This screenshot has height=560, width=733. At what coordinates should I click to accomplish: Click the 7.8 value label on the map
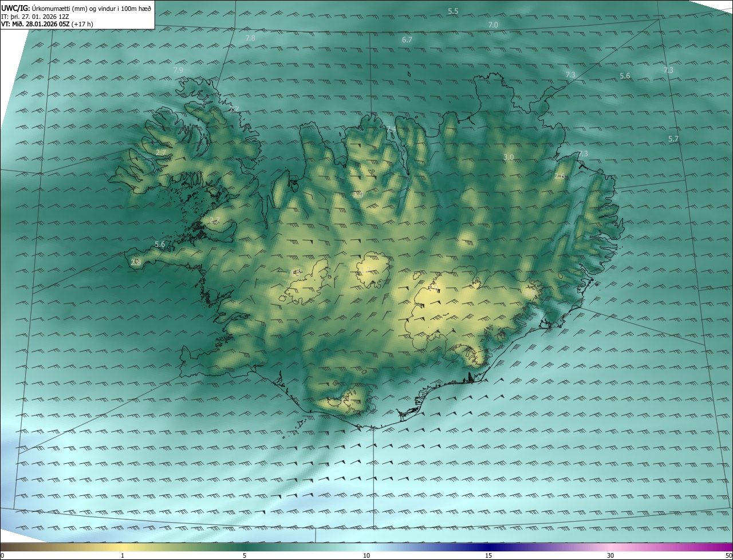250,38
